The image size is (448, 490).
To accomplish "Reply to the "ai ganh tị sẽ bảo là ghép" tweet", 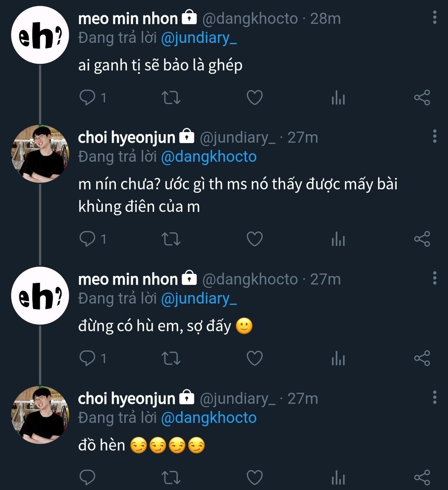I will click(x=87, y=98).
